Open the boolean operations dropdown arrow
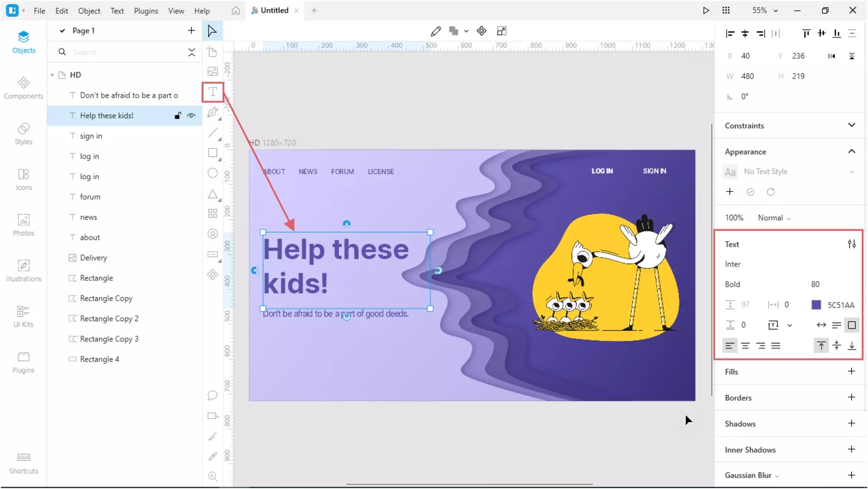868x489 pixels. [x=466, y=31]
